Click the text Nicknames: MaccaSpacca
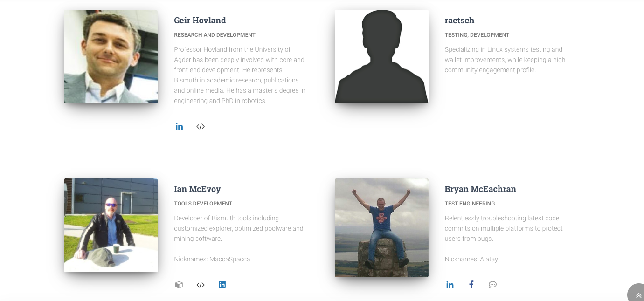 212,259
